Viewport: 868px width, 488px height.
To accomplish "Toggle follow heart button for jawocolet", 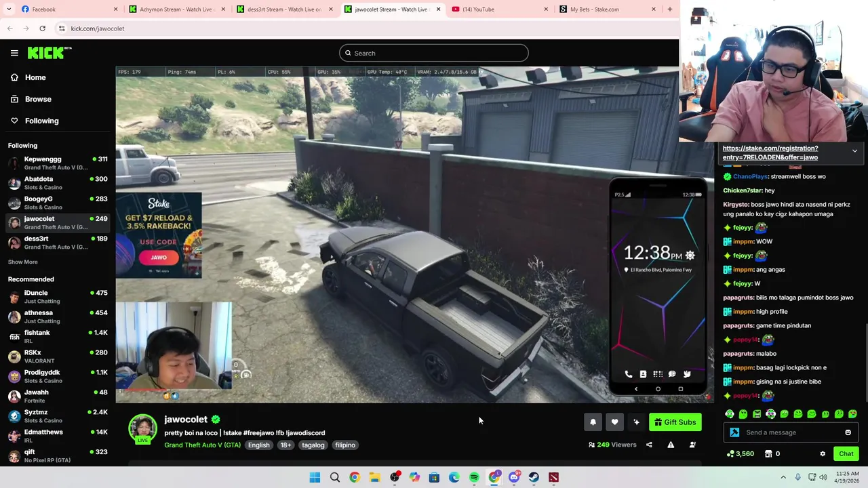I will click(614, 422).
